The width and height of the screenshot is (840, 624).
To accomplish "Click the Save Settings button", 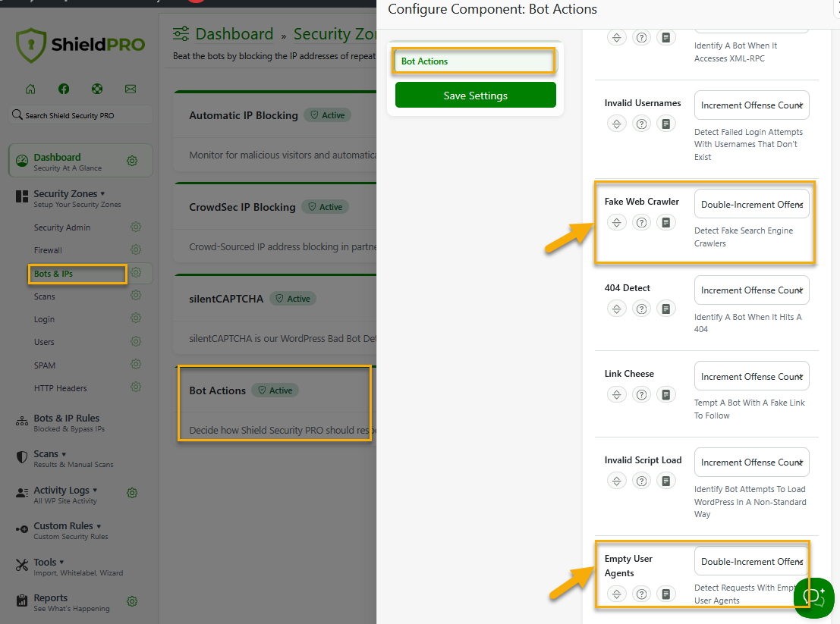I will (x=475, y=96).
